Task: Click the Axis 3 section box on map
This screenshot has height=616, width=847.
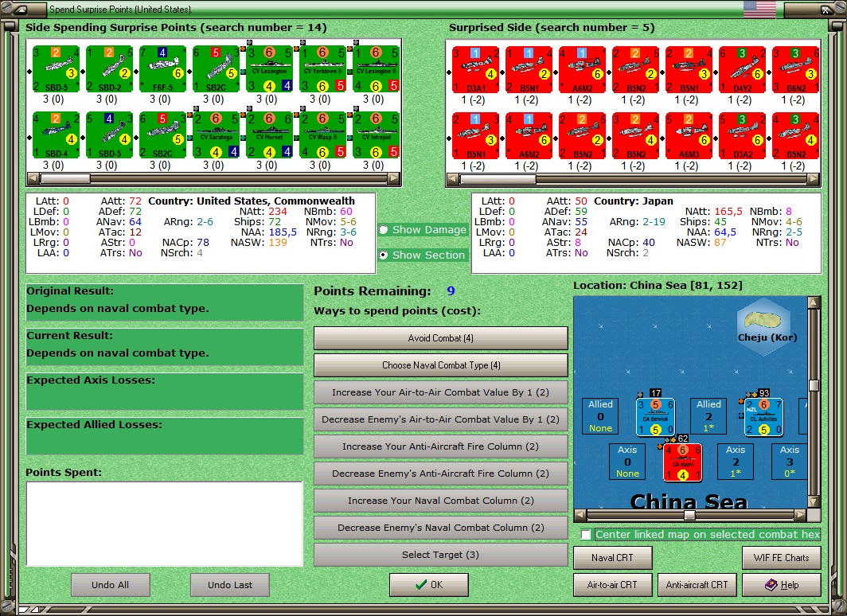Action: [x=789, y=462]
